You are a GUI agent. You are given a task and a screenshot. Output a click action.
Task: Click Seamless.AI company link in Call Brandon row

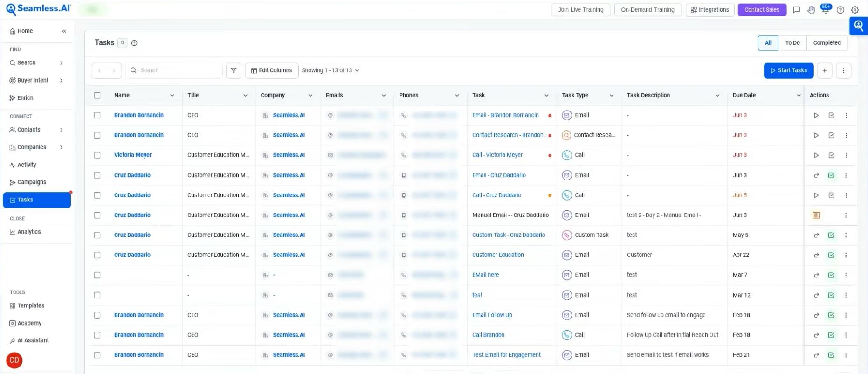coord(289,335)
